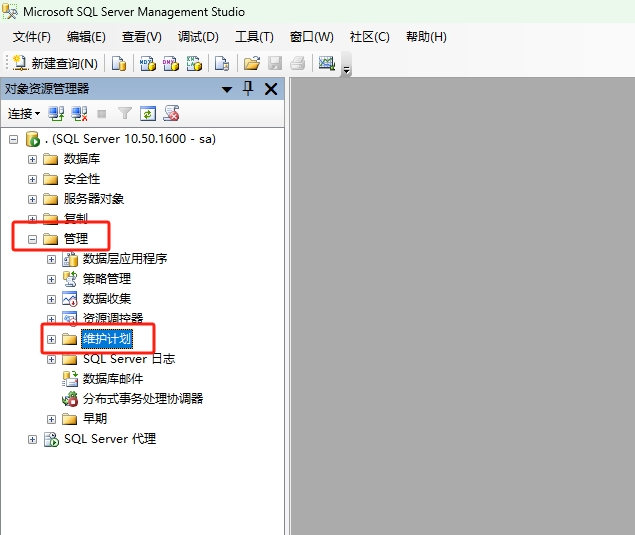Select the 安全性 tree item
This screenshot has width=635, height=535.
pos(82,179)
